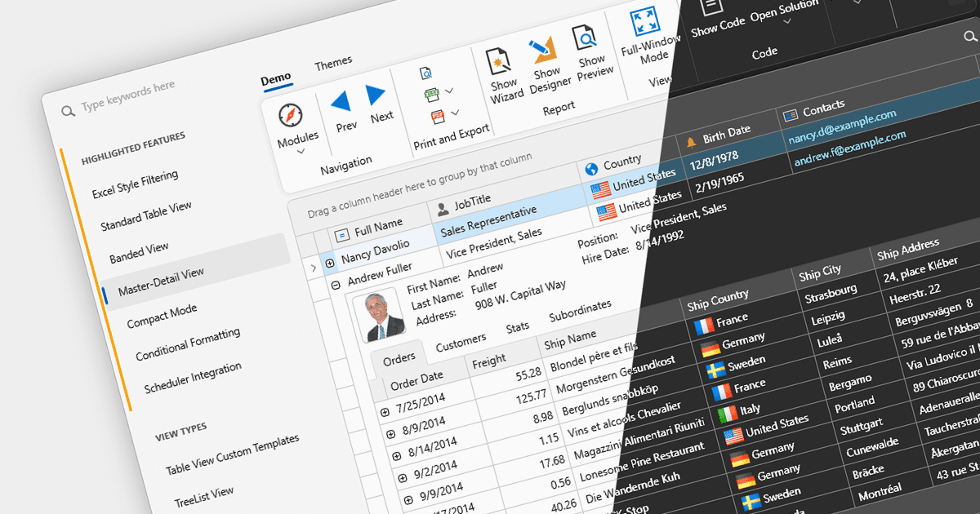Open Excel Style Filtering demo
The width and height of the screenshot is (980, 514).
click(135, 184)
